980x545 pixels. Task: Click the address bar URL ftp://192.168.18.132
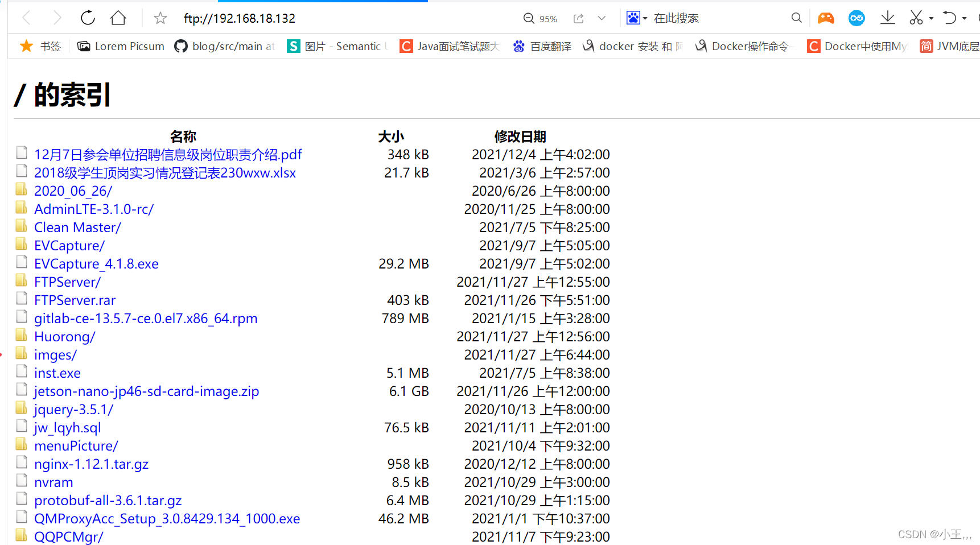(x=240, y=19)
